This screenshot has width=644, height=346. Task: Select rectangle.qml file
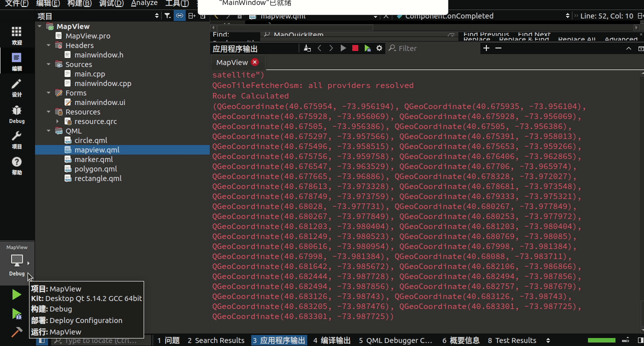coord(98,178)
